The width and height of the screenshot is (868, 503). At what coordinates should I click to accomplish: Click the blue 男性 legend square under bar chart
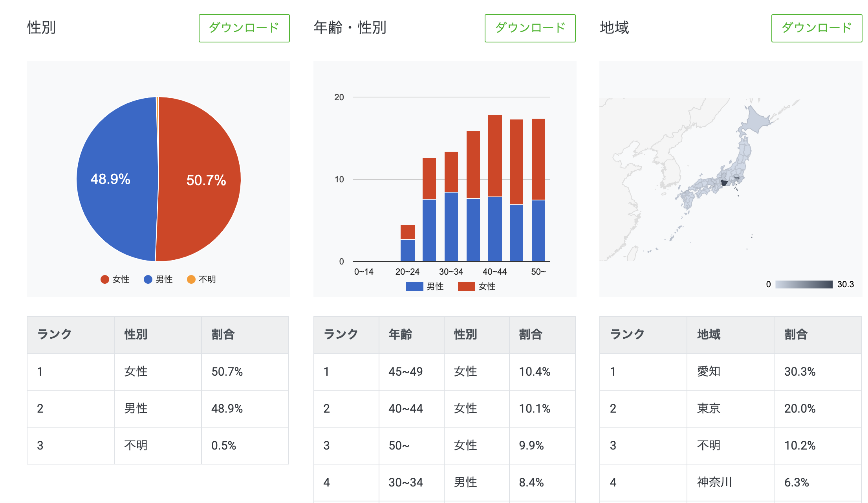click(414, 286)
